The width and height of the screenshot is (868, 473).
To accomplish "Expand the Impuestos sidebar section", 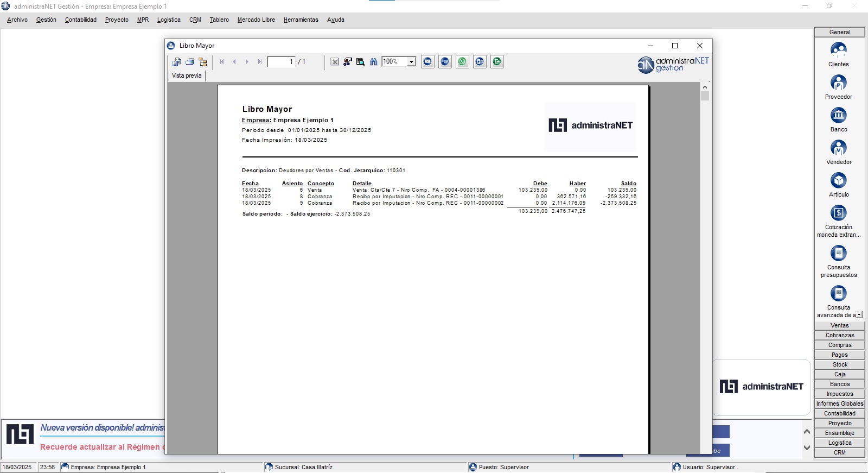I will pyautogui.click(x=840, y=394).
